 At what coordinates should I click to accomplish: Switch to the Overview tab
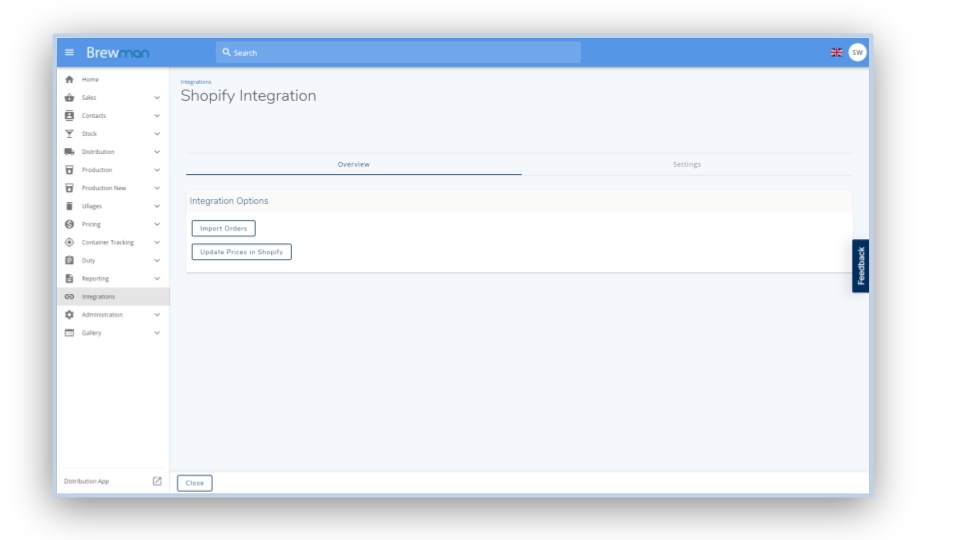click(353, 164)
